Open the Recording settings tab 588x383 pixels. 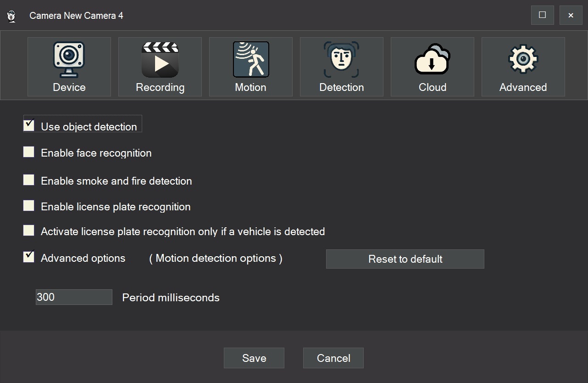click(160, 67)
